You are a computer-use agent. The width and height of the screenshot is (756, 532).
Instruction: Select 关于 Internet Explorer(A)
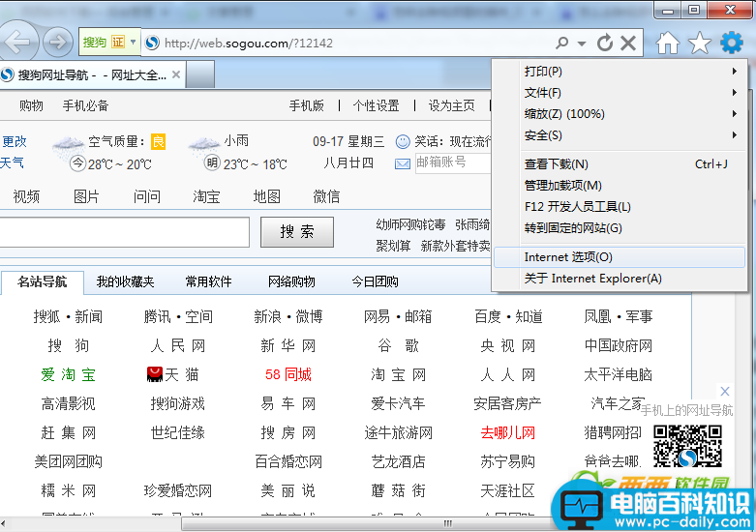point(620,279)
